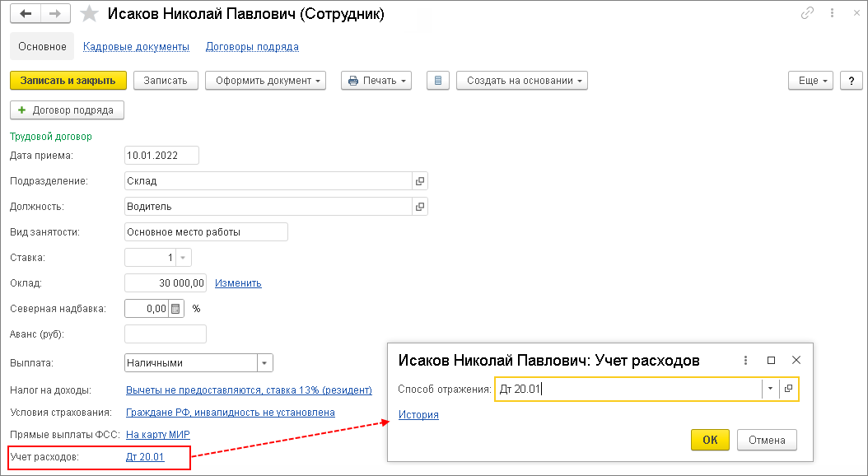Screen dimensions: 868x476
Task: Expand the Способ отражения dropdown
Action: 770,389
